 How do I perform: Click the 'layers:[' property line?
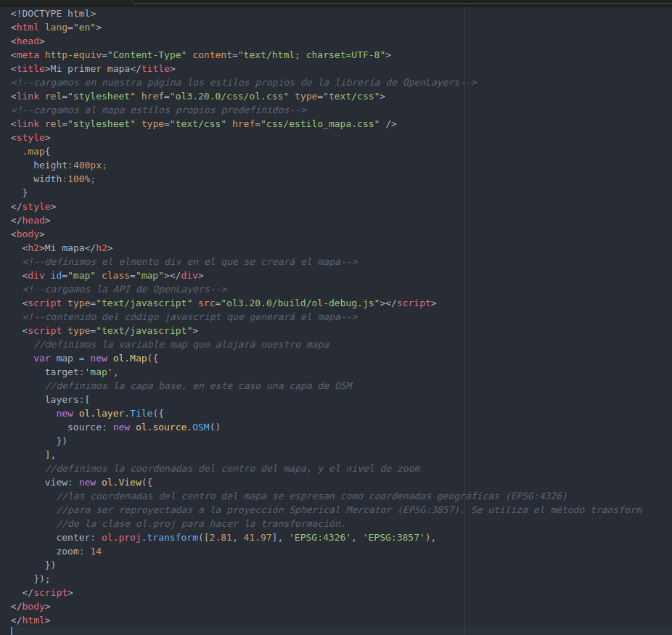pos(67,400)
